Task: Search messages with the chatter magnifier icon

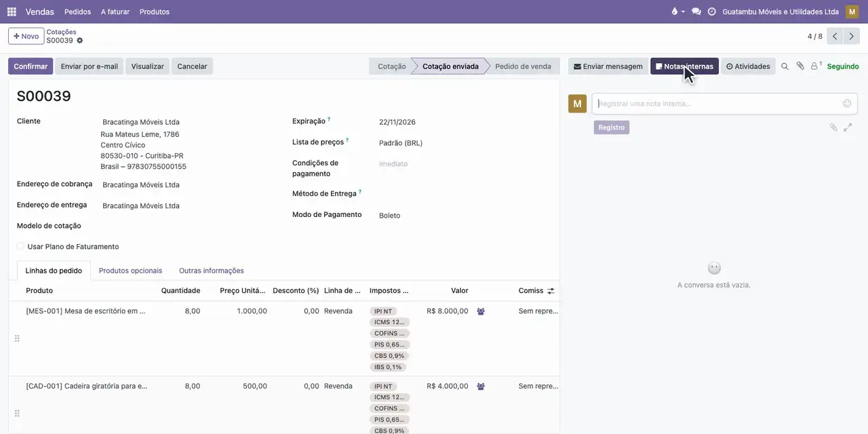Action: 785,66
